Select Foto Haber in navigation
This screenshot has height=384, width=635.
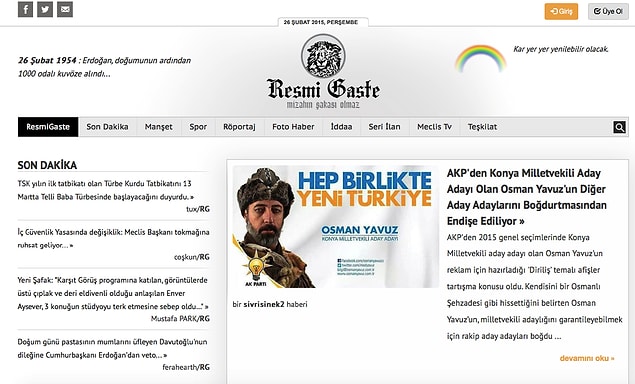click(x=293, y=127)
